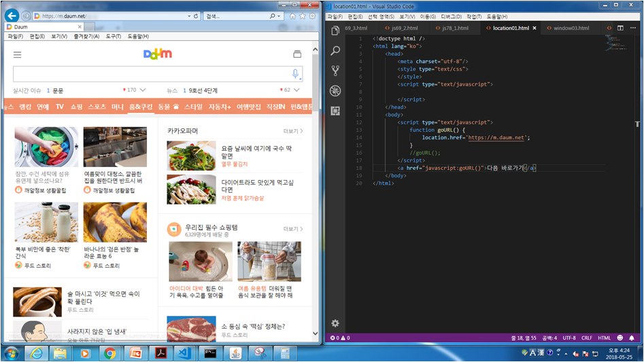Open the VS Code Manage gear icon
This screenshot has width=644, height=362.
point(335,323)
